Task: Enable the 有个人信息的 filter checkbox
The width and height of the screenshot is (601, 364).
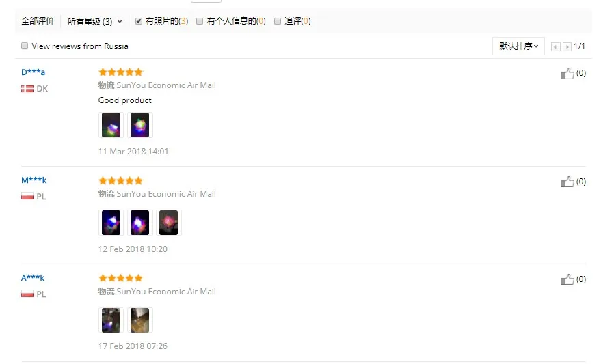Action: (200, 21)
